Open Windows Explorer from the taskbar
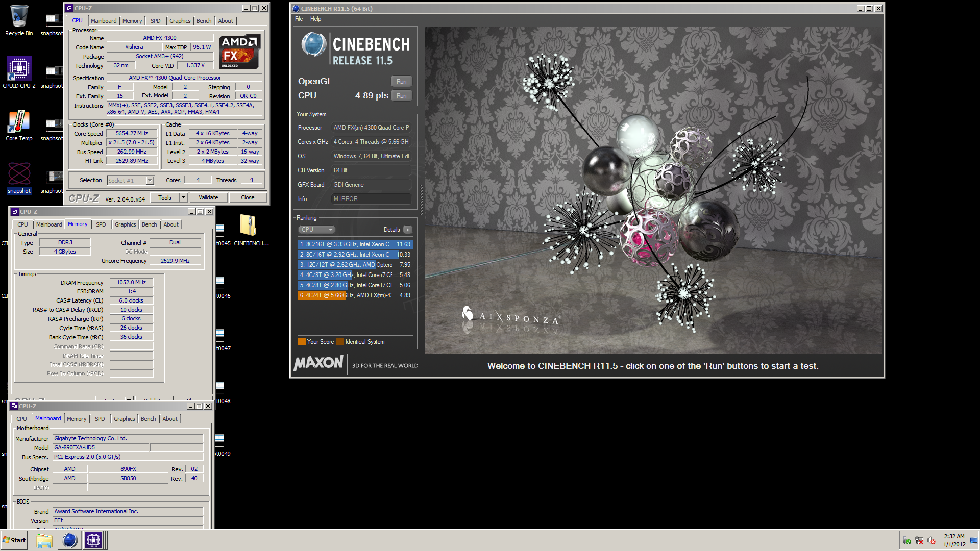980x551 pixels. click(x=44, y=540)
